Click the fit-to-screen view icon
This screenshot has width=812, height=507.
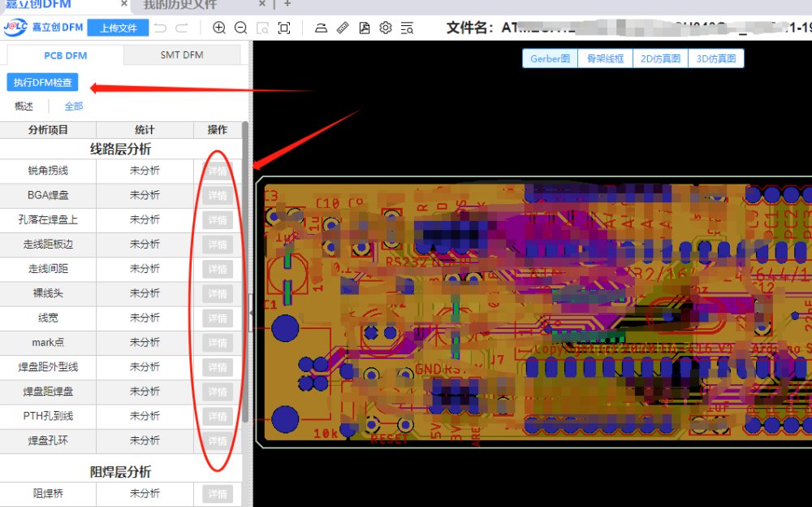[283, 28]
